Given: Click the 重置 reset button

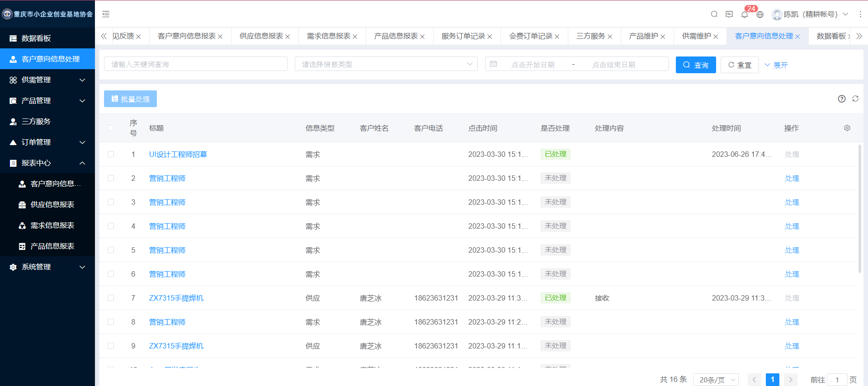Looking at the screenshot, I should pyautogui.click(x=740, y=65).
